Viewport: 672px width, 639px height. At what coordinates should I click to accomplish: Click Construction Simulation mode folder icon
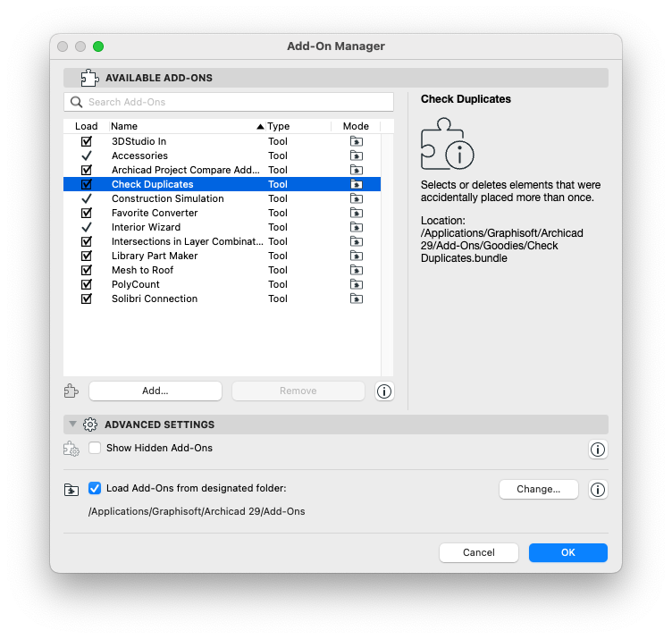pos(357,198)
